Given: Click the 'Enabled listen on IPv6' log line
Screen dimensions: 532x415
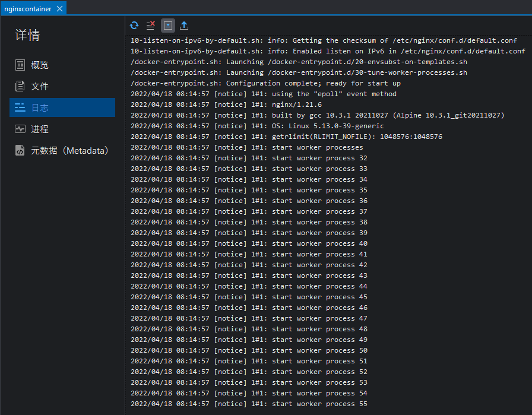Looking at the screenshot, I should (x=328, y=51).
